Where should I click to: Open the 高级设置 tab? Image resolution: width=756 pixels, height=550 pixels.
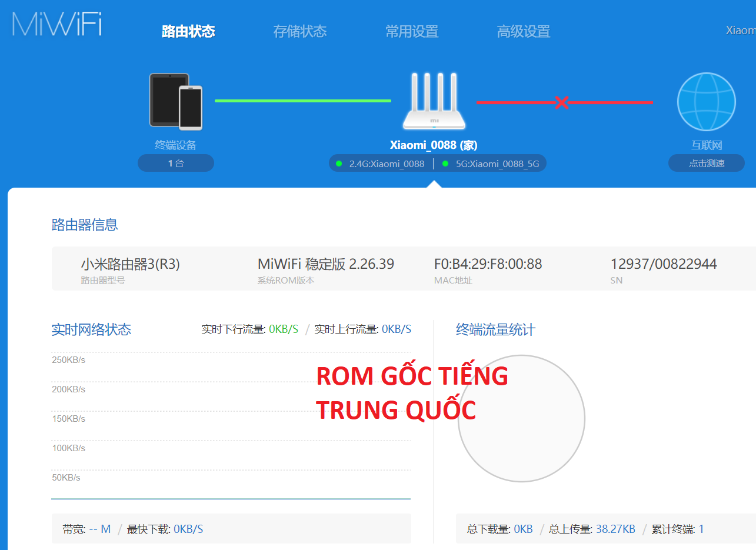point(524,31)
